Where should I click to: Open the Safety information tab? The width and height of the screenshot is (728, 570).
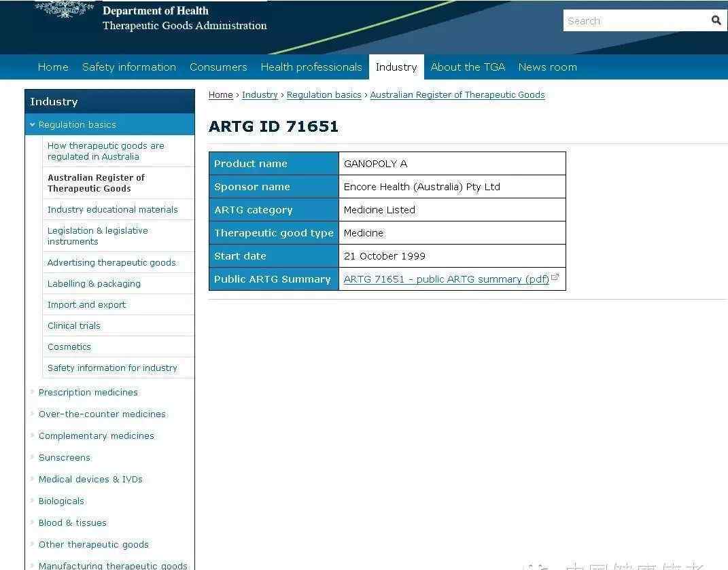[x=129, y=67]
